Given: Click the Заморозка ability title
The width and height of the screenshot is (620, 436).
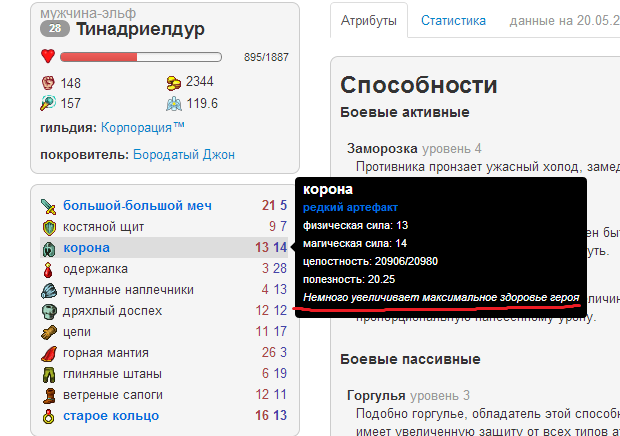Looking at the screenshot, I should click(382, 149).
